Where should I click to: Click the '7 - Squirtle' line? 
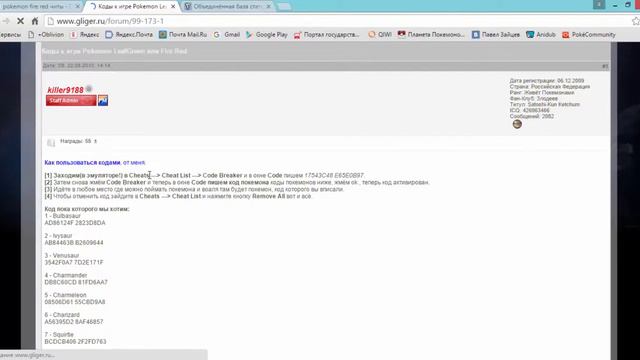(59, 335)
